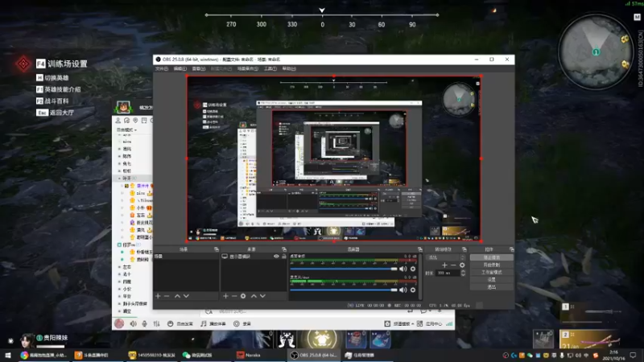Mute the microphone channel speaker in the mixer
Screen dimensions: 644x362
click(403, 290)
